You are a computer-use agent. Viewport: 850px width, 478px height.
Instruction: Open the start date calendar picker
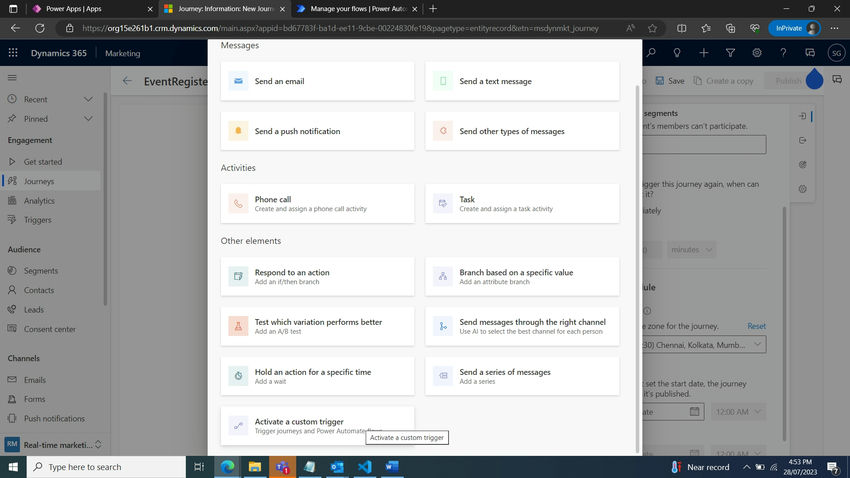tap(694, 412)
